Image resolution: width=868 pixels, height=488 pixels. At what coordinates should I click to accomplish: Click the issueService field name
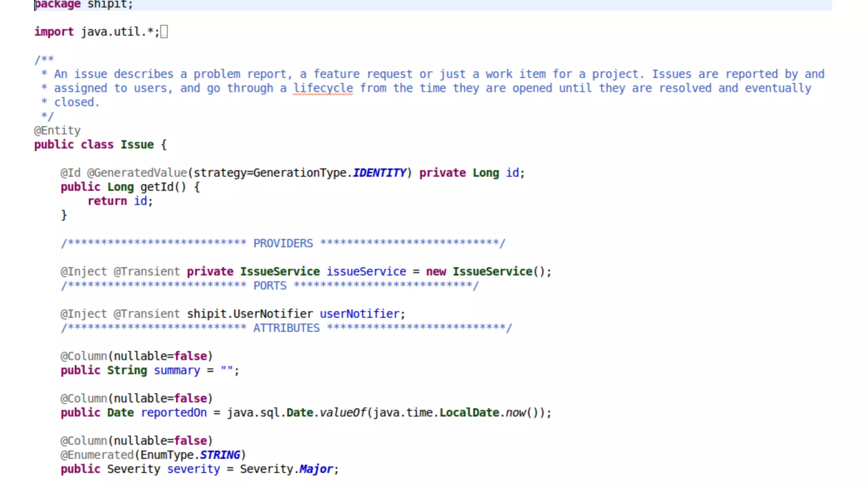tap(366, 272)
